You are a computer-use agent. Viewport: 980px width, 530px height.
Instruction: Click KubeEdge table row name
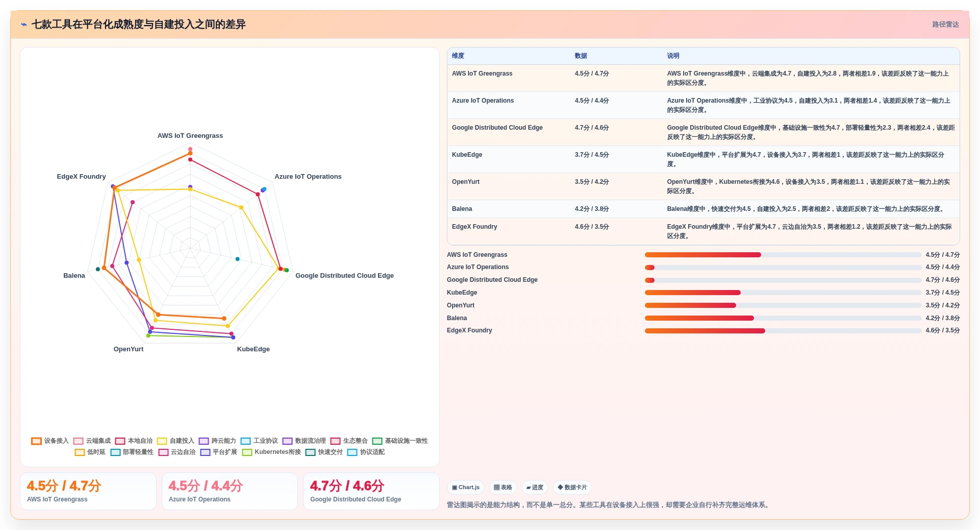pos(467,155)
